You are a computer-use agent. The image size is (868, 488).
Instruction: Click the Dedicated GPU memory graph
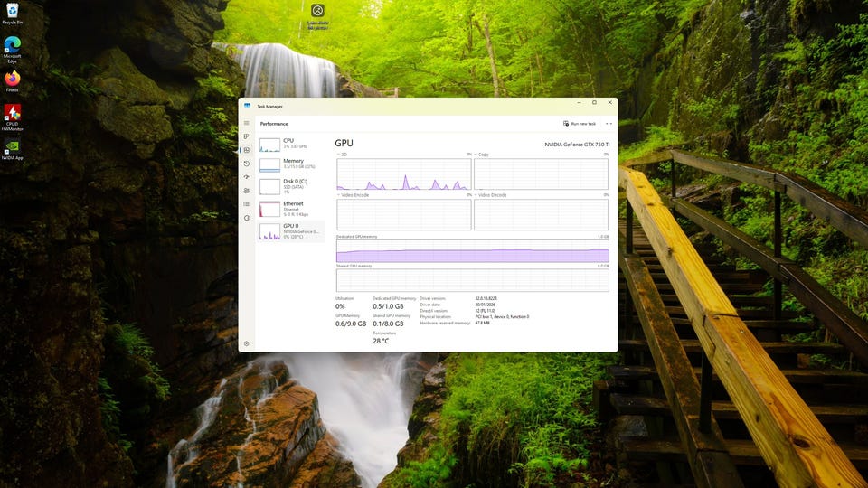(473, 250)
